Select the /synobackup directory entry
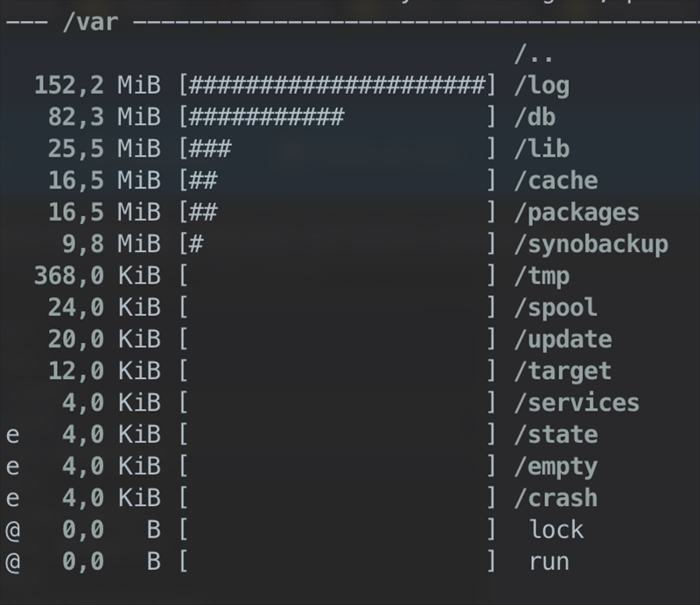 tap(591, 243)
